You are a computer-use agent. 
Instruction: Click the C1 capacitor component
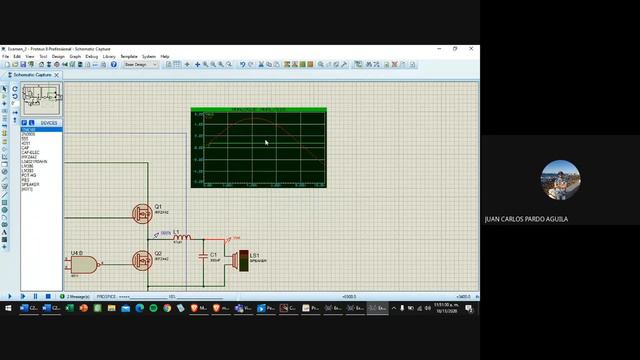click(x=203, y=256)
